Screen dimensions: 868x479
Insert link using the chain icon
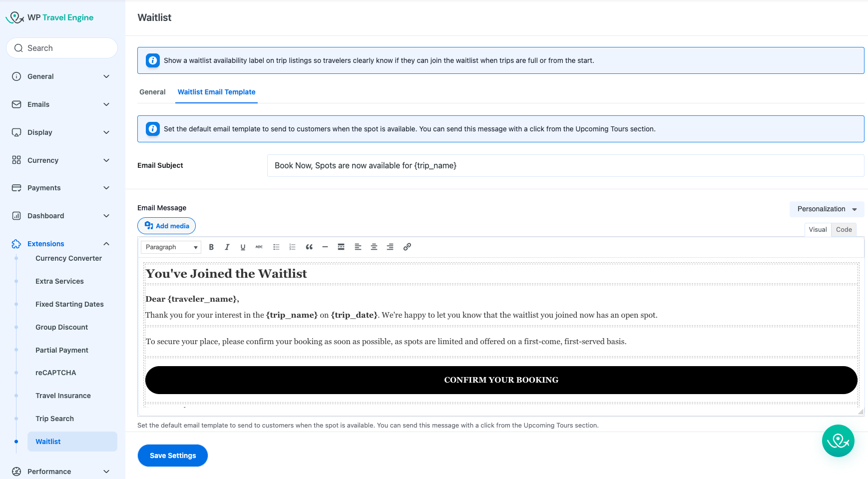click(407, 247)
